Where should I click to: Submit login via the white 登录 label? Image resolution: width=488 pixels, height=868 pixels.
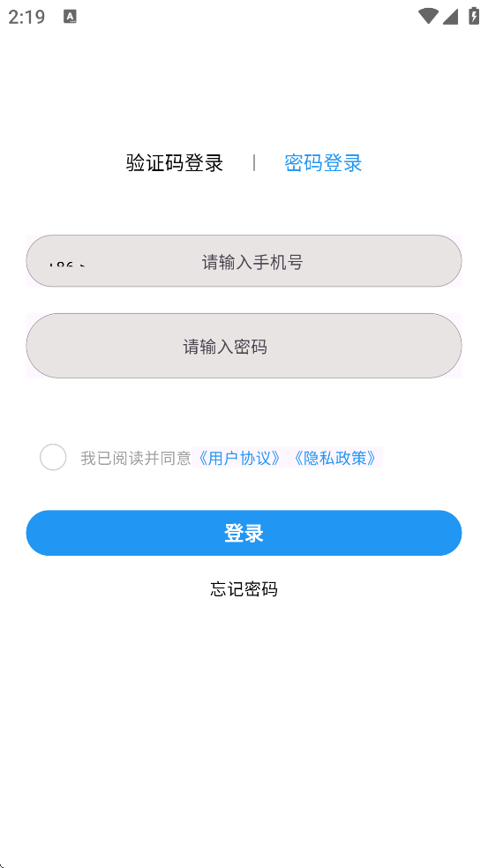click(x=244, y=533)
